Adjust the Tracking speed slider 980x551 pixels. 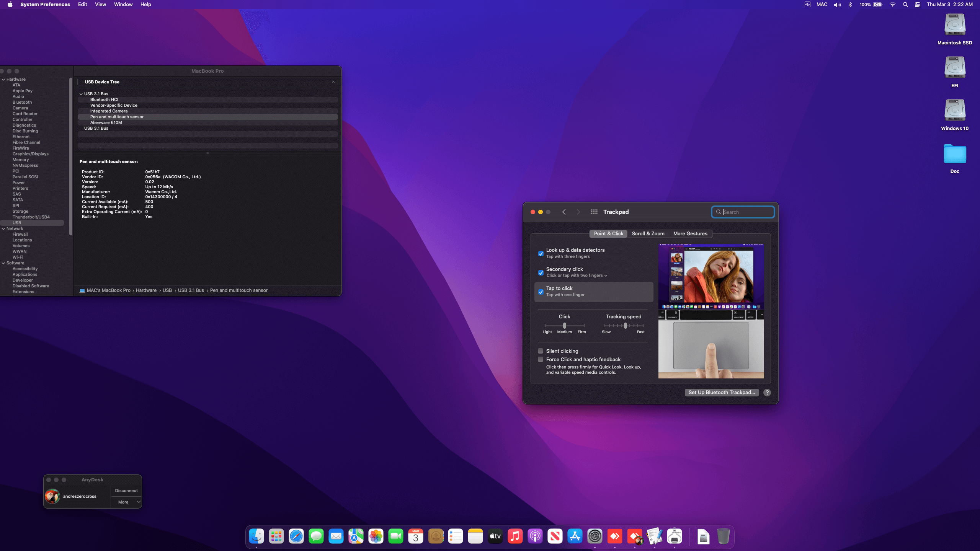pyautogui.click(x=626, y=326)
